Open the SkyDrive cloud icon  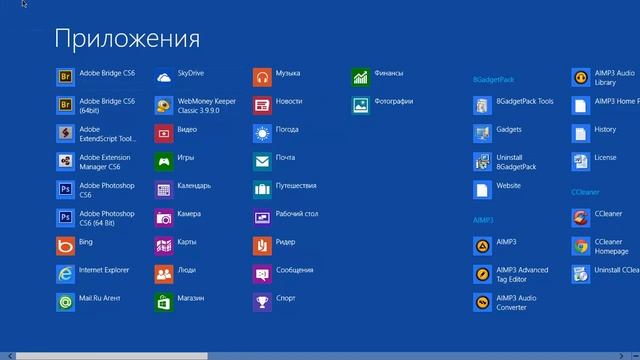pos(164,77)
